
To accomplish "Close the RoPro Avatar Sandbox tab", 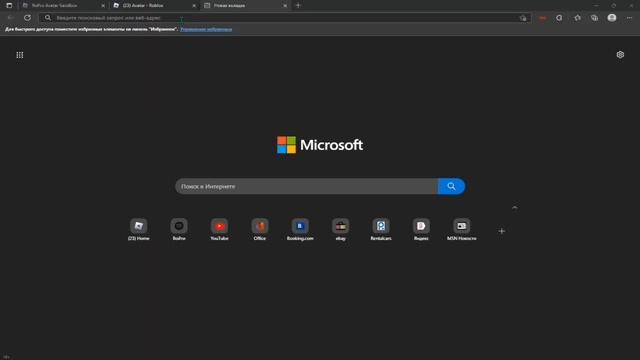I will pos(103,6).
